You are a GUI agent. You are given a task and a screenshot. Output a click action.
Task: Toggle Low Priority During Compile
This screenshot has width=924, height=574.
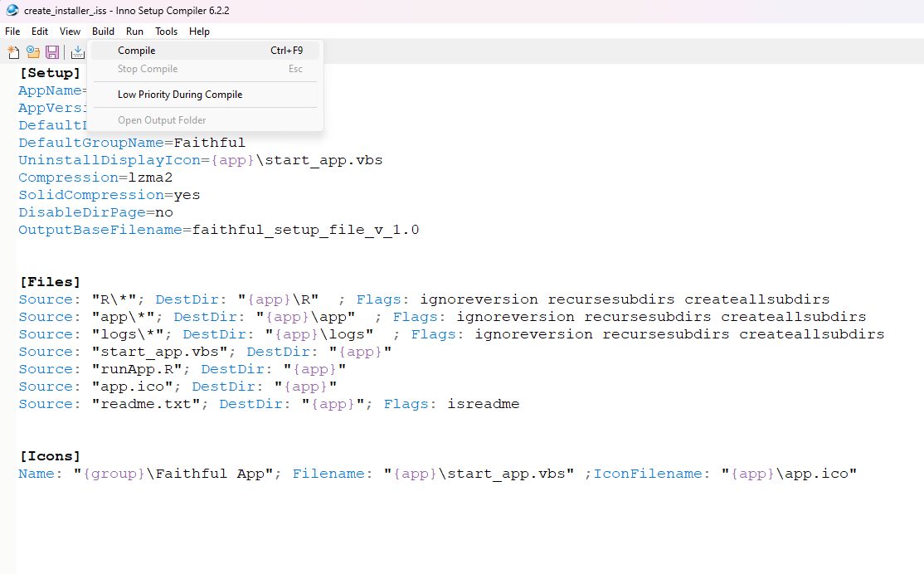tap(180, 94)
